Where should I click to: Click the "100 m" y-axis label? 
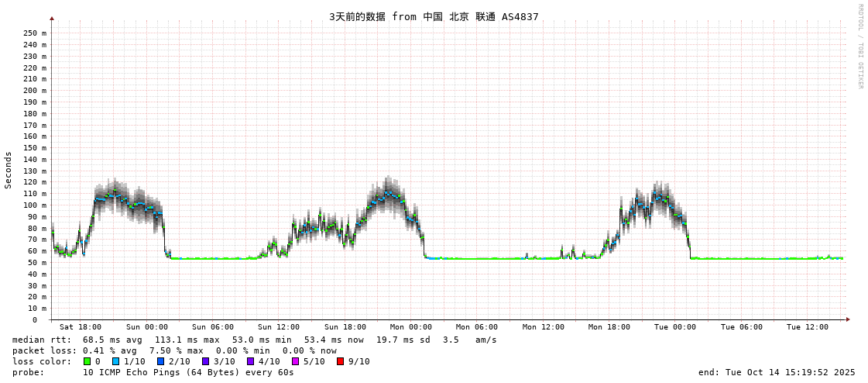tap(34, 205)
